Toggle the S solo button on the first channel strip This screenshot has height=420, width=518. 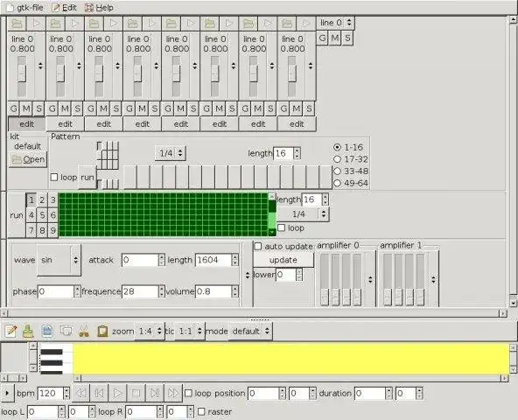pyautogui.click(x=39, y=108)
